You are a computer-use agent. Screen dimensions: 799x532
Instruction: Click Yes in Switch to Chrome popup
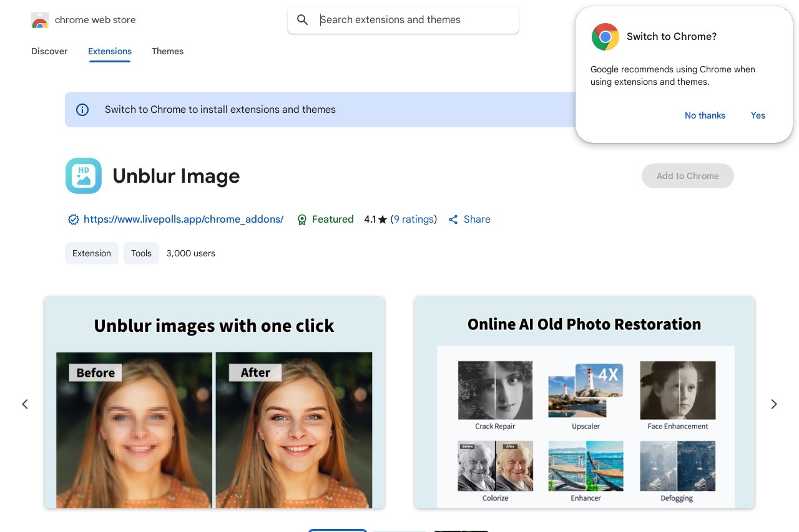pyautogui.click(x=758, y=115)
